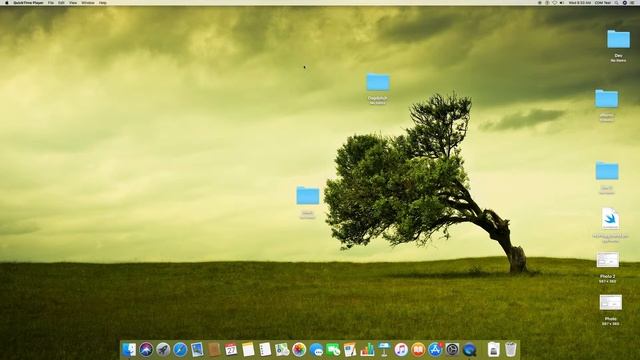Open Numbers bar chart icon
This screenshot has width=640, height=360.
pyautogui.click(x=367, y=350)
